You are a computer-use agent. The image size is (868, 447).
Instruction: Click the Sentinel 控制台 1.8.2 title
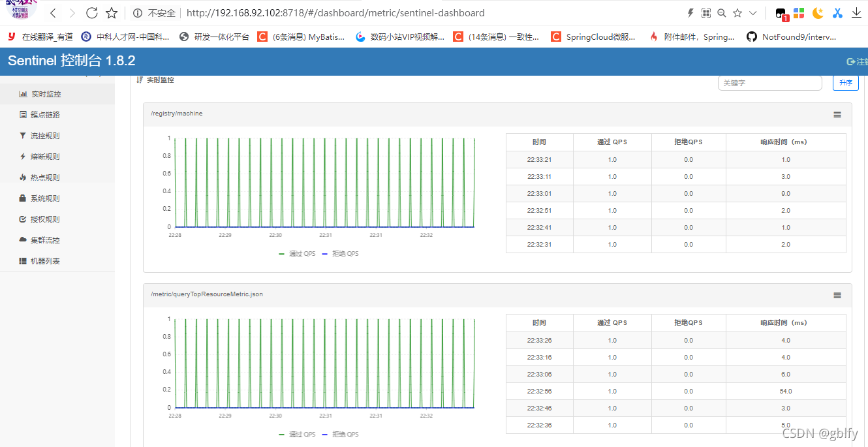(x=72, y=61)
